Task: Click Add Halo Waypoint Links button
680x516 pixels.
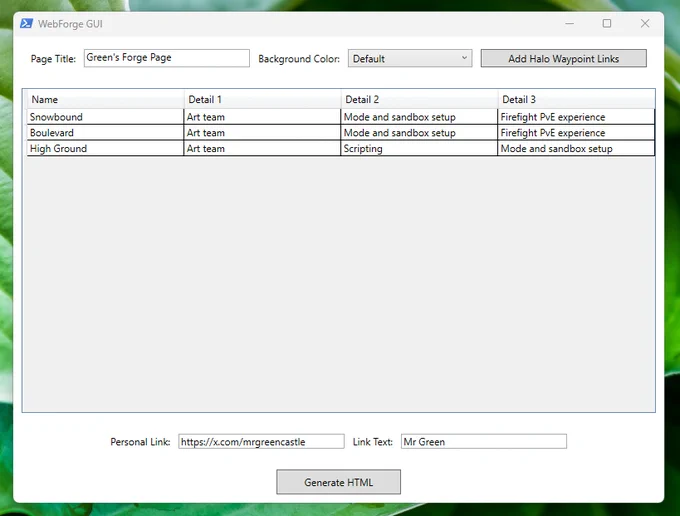Action: (563, 59)
